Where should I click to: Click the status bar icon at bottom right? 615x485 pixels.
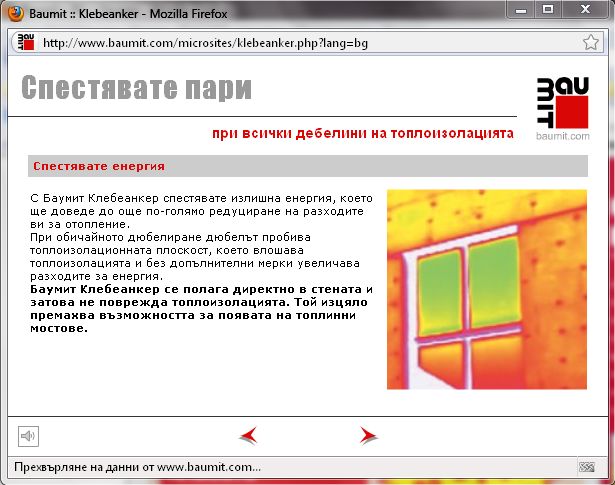coord(587,467)
